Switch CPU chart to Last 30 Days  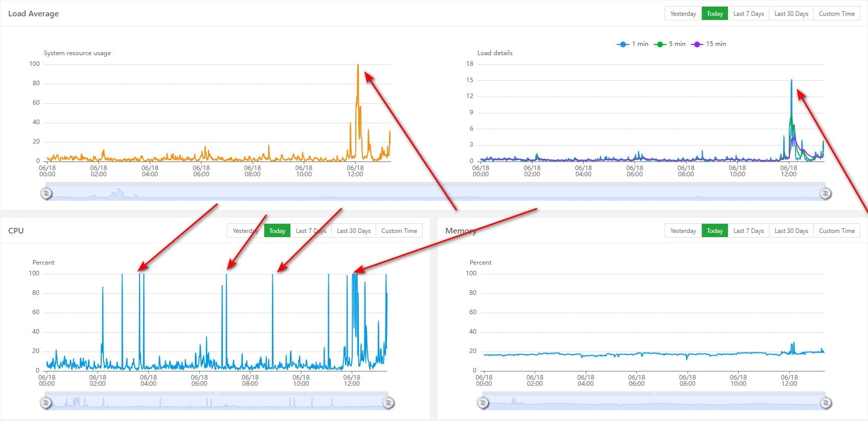pos(354,231)
